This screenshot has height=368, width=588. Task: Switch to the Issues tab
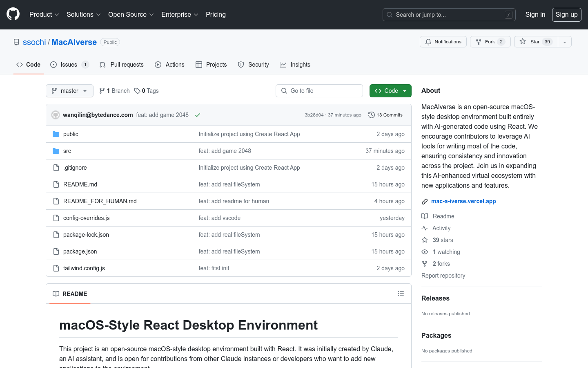coord(69,65)
